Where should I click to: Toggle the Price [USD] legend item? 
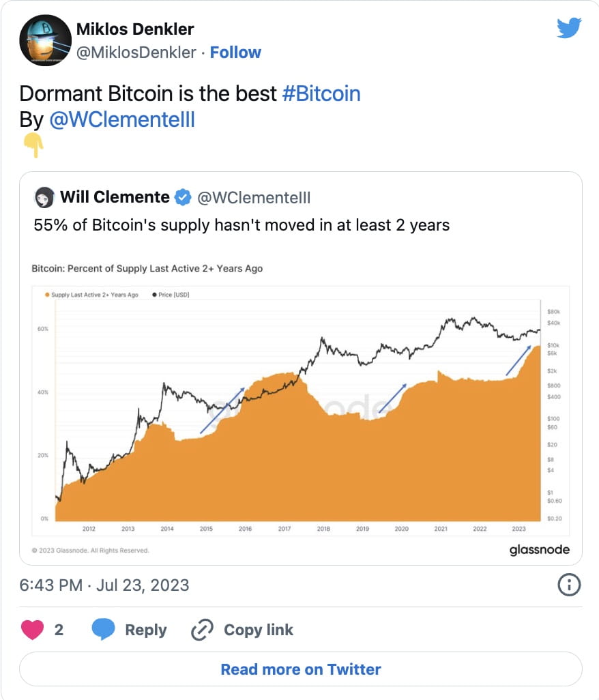[173, 294]
